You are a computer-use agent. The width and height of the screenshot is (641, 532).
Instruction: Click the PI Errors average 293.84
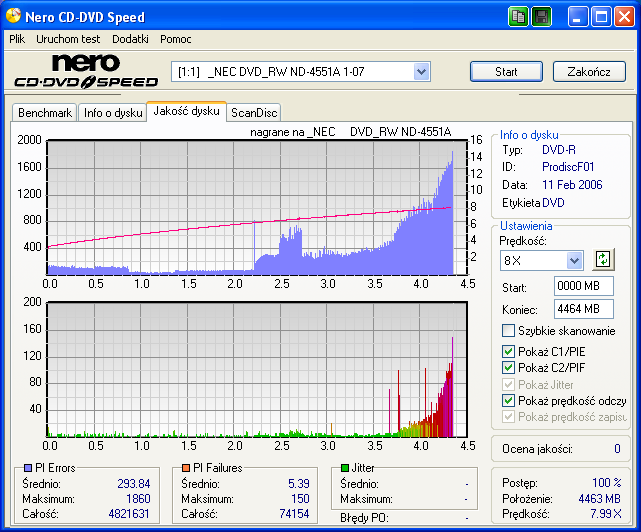[134, 483]
